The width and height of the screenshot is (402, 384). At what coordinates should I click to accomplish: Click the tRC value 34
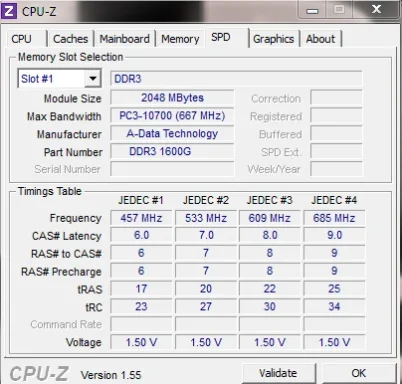point(334,307)
